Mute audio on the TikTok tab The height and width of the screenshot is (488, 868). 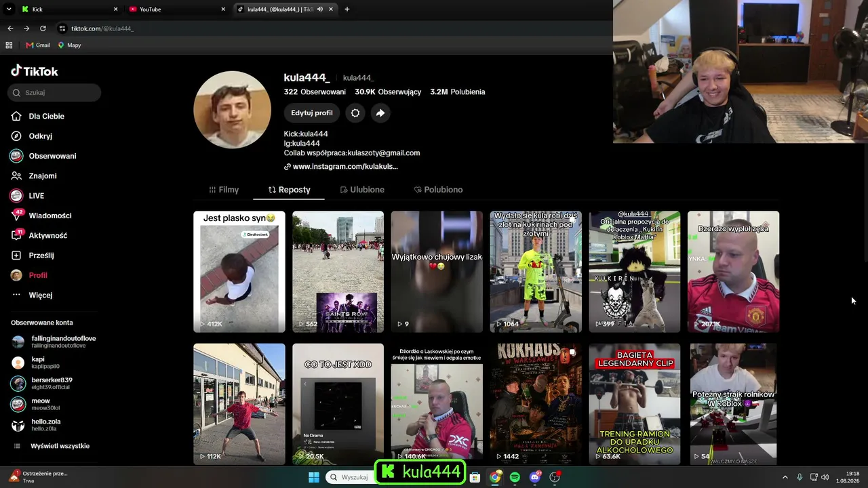pyautogui.click(x=320, y=9)
